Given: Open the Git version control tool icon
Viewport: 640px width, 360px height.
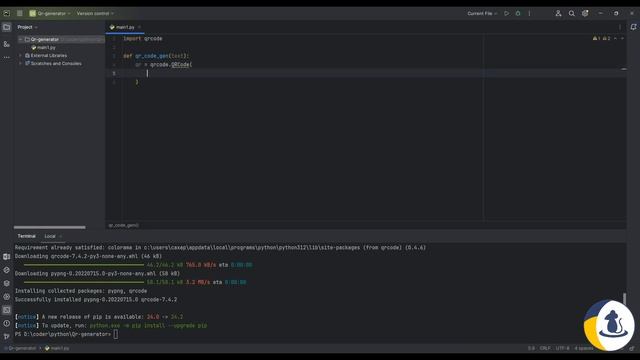Looking at the screenshot, I should (7, 336).
